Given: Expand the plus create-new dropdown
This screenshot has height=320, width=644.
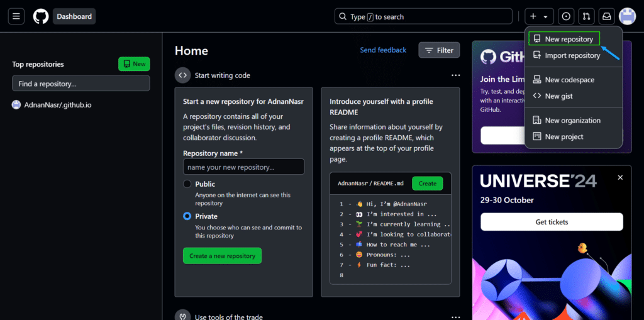Looking at the screenshot, I should 539,16.
